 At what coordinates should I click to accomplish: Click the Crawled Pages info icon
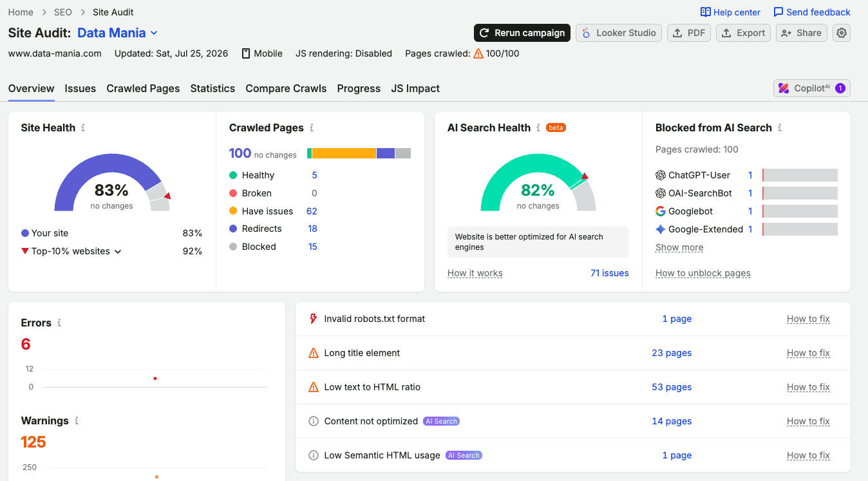pos(312,127)
